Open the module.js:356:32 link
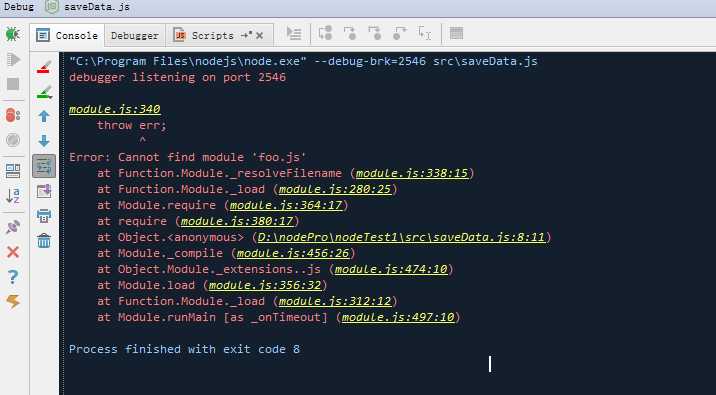The image size is (716, 395). [265, 285]
